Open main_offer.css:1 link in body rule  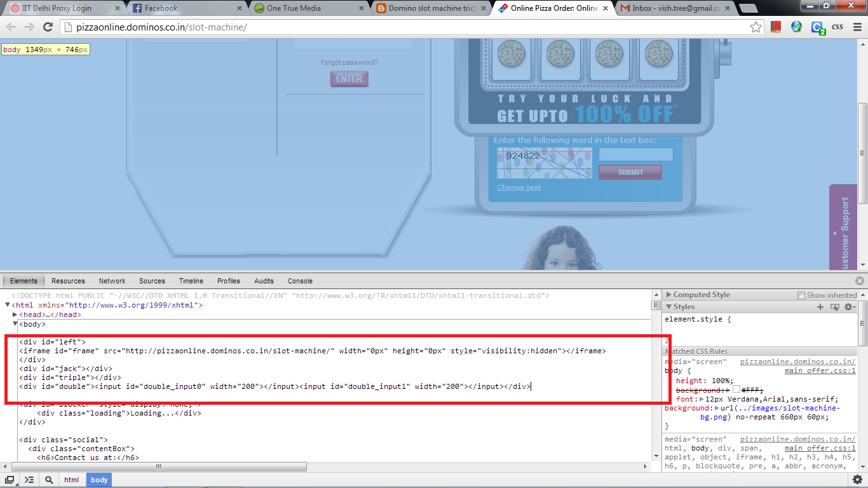[820, 370]
